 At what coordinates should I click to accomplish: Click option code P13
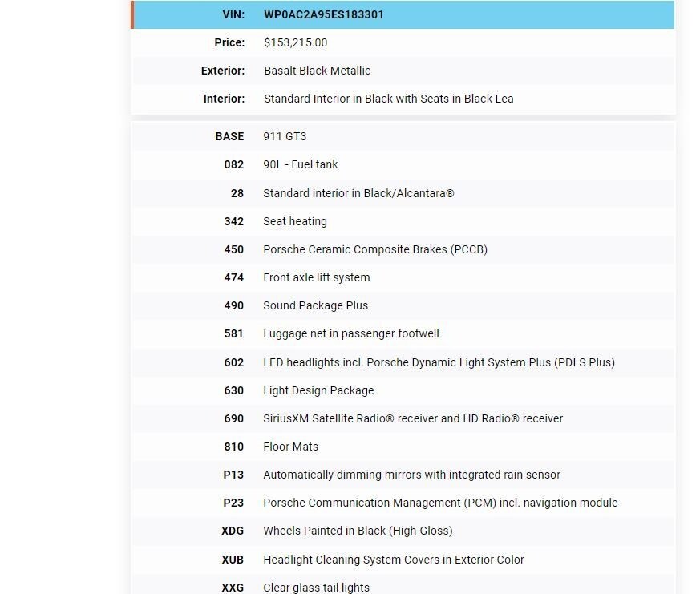[233, 475]
